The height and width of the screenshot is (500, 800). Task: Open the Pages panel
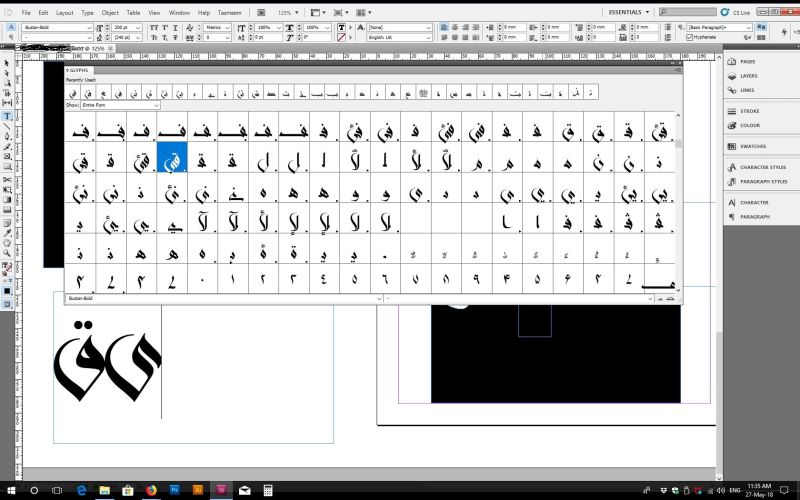[x=741, y=62]
